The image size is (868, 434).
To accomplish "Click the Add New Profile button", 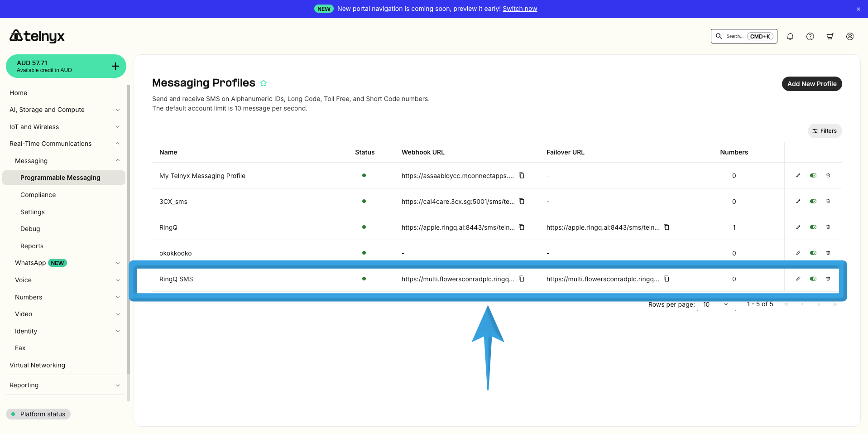I will 811,84.
